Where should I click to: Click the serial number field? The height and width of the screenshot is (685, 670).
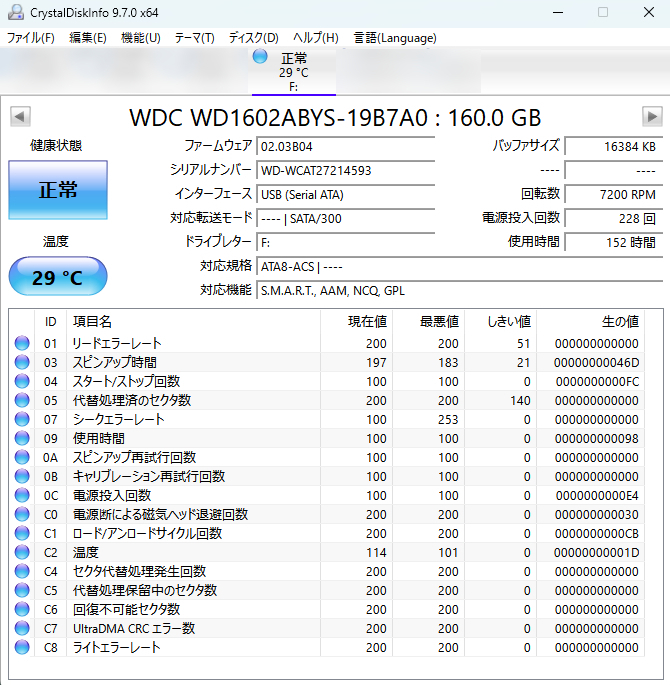click(x=345, y=170)
